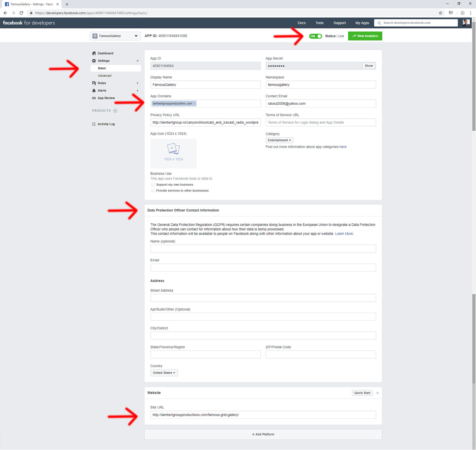Screen dimensions: 476x450
Task: Click the Alerts bell icon
Action: click(94, 91)
